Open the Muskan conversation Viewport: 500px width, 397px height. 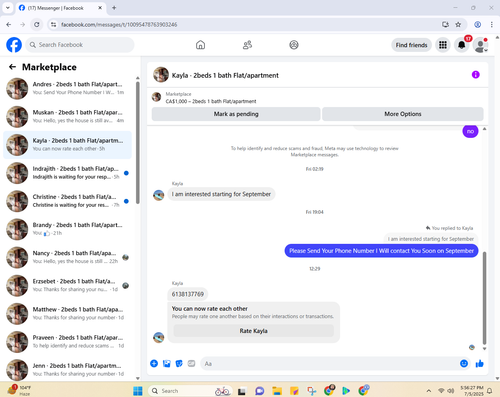67,117
